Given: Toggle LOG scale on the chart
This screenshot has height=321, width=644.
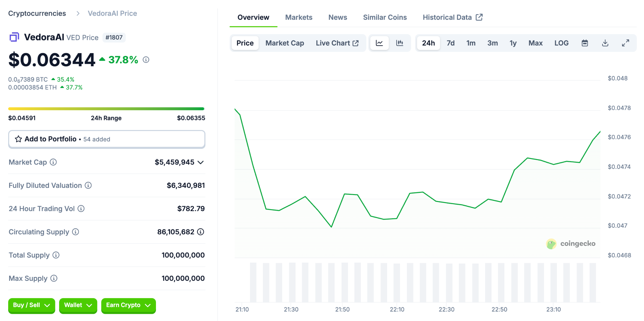Looking at the screenshot, I should 561,43.
